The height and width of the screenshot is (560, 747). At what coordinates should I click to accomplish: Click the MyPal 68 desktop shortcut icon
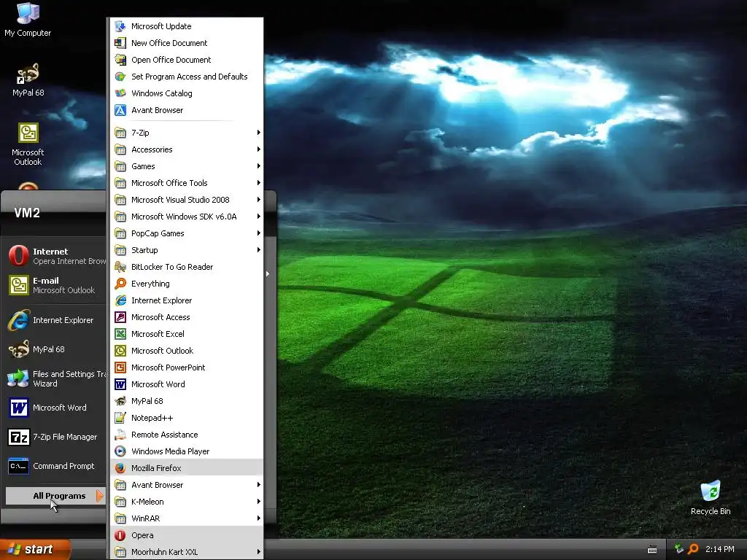click(x=28, y=74)
